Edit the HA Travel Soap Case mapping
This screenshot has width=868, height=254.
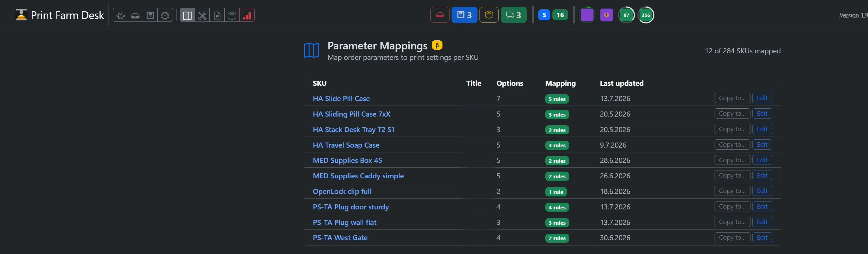(x=762, y=144)
